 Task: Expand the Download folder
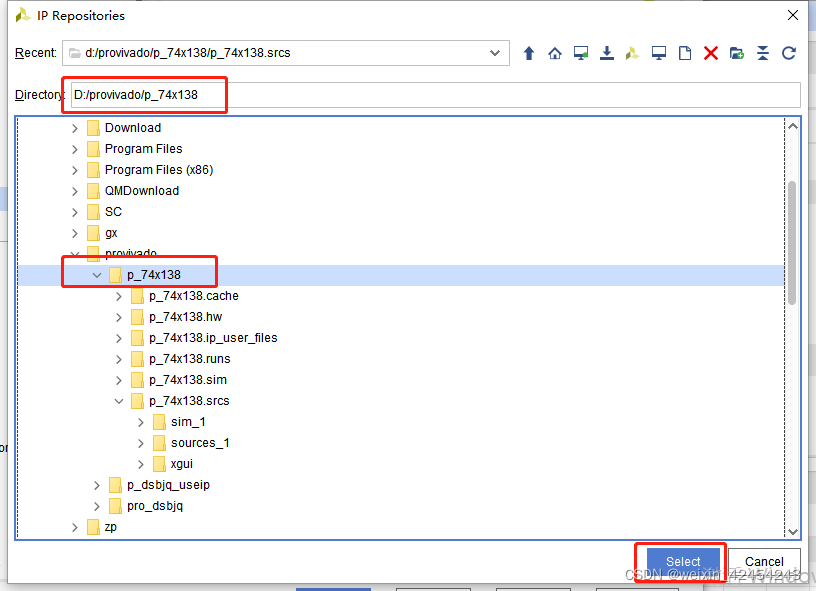click(x=75, y=128)
